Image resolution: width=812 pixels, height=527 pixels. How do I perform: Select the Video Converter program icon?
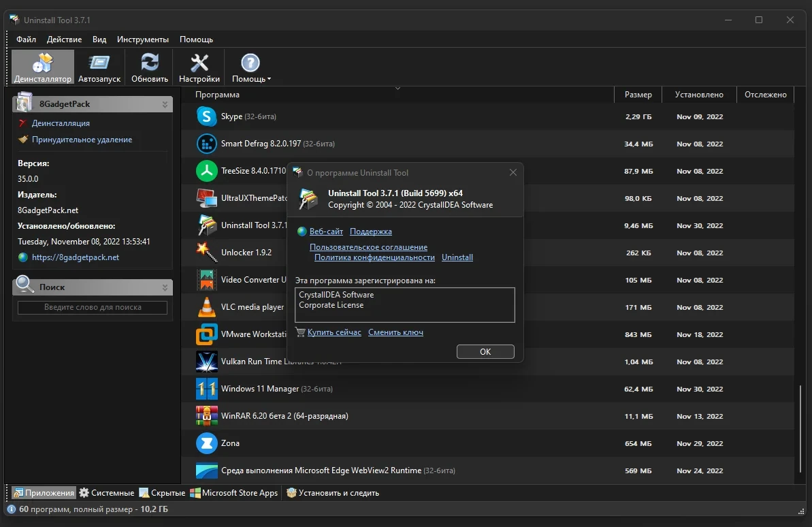click(x=207, y=280)
